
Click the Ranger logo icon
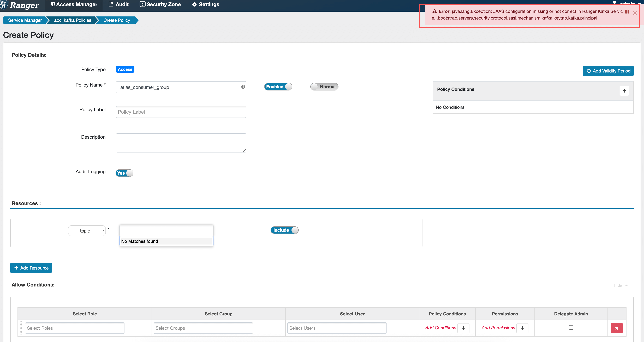tap(4, 5)
